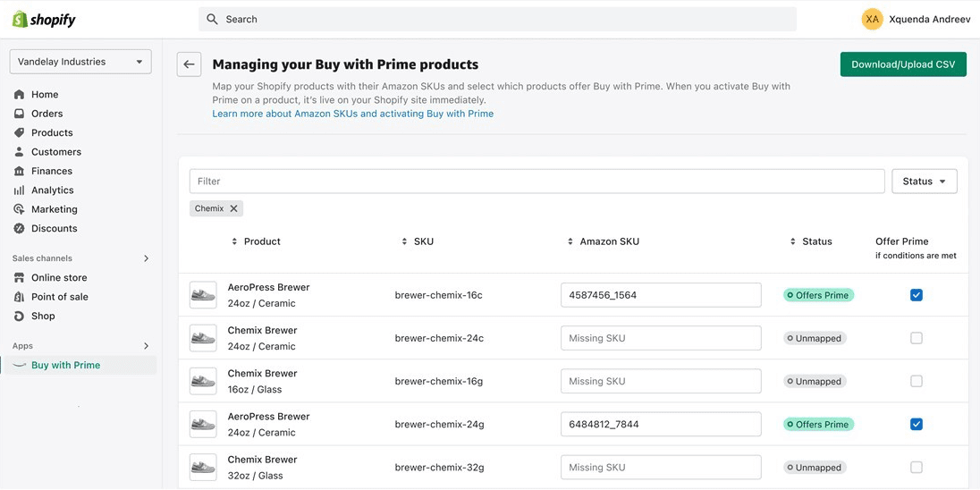The height and width of the screenshot is (490, 980).
Task: Click Missing SKU field for brewer-chemix-32g
Action: coord(662,468)
